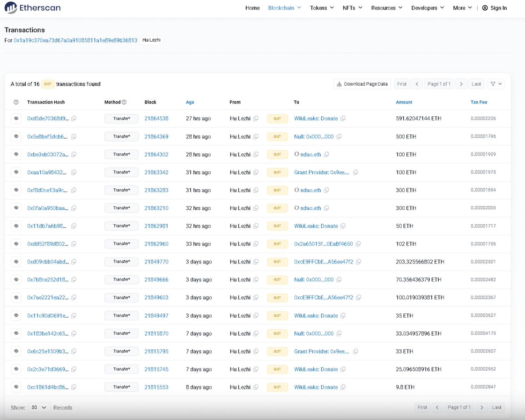Screen dimensions: 525x420
Task: Toggle details eye for transaction 0x7b8ce252d18
Action: [16, 280]
